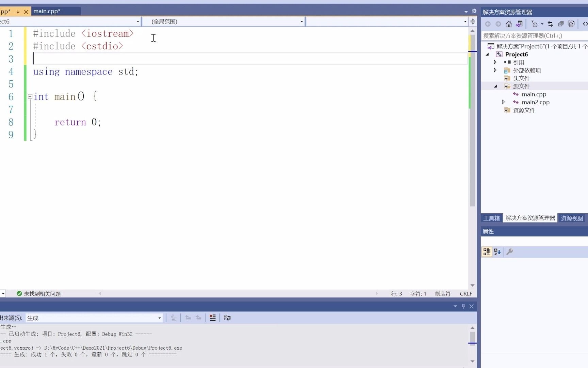Screen dimensions: 588x368
Task: Open Property Pages wrench icon
Action: coord(509,252)
